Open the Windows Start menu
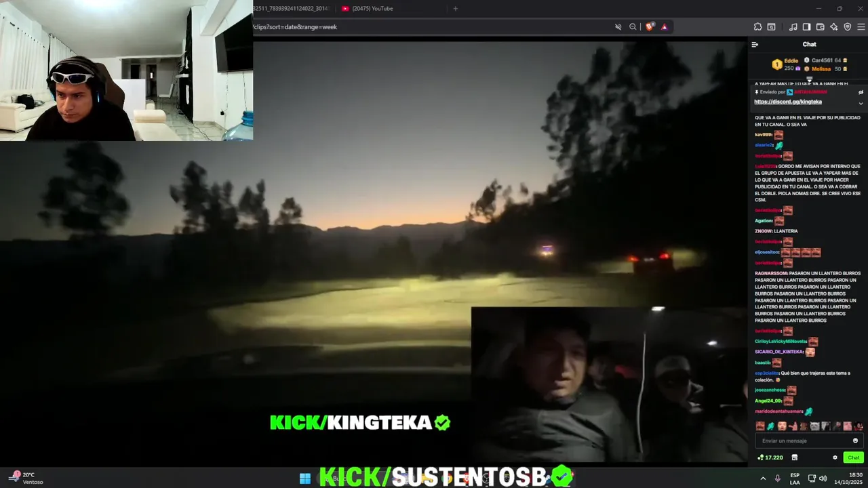The image size is (868, 488). tap(305, 479)
